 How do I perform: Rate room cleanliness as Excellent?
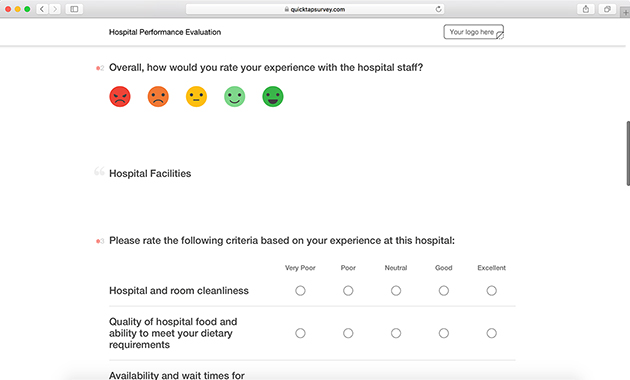click(x=491, y=290)
